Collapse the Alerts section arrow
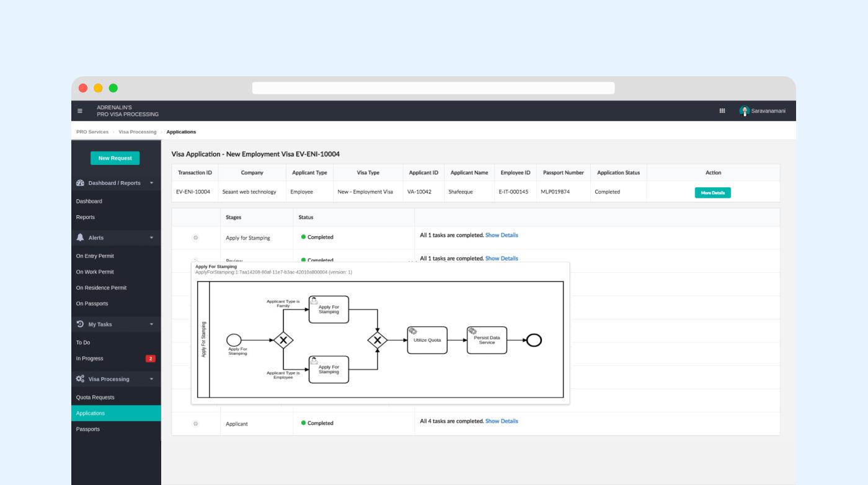The width and height of the screenshot is (868, 485). 151,238
